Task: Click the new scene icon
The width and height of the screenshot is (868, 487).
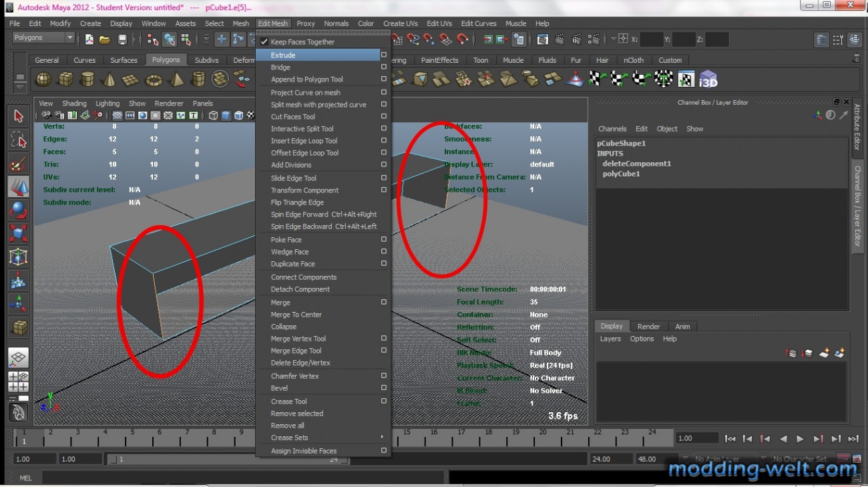Action: 89,39
